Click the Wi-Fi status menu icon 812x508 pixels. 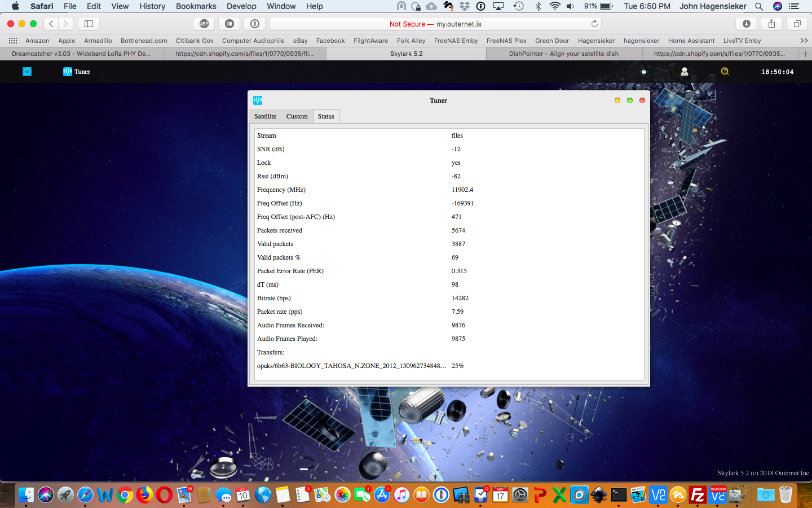click(x=555, y=6)
